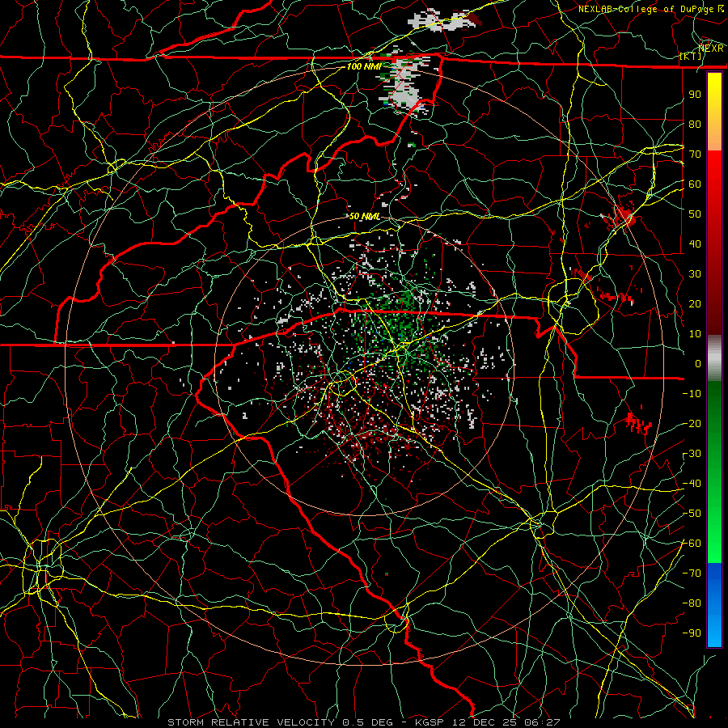This screenshot has width=728, height=728.
Task: Click the 100 NMI range ring label
Action: (x=364, y=66)
